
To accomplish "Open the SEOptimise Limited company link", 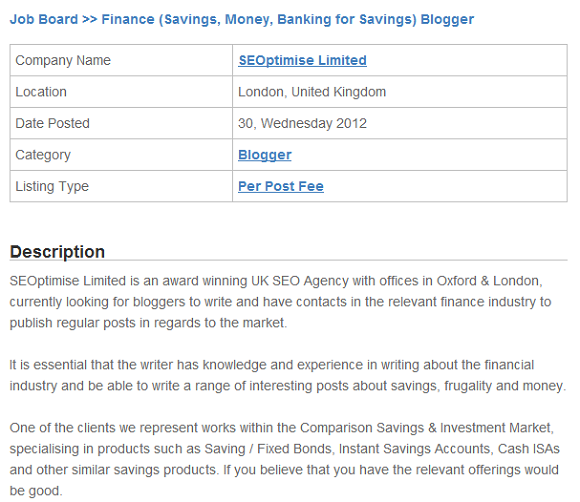I will click(302, 60).
